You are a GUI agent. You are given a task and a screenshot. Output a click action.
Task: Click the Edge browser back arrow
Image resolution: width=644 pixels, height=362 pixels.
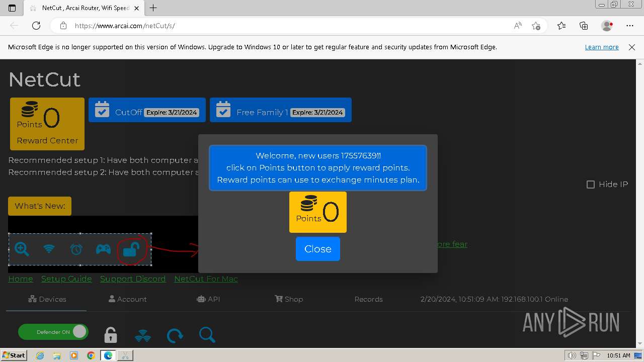14,26
